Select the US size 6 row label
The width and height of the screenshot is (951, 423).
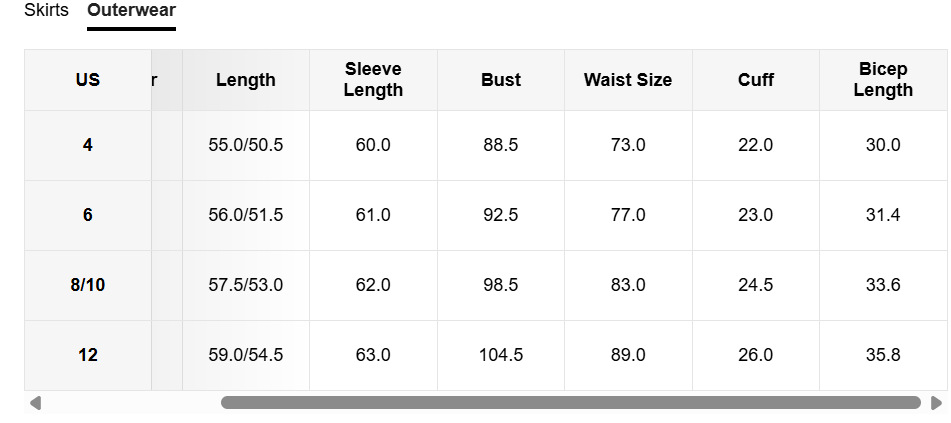click(x=88, y=215)
